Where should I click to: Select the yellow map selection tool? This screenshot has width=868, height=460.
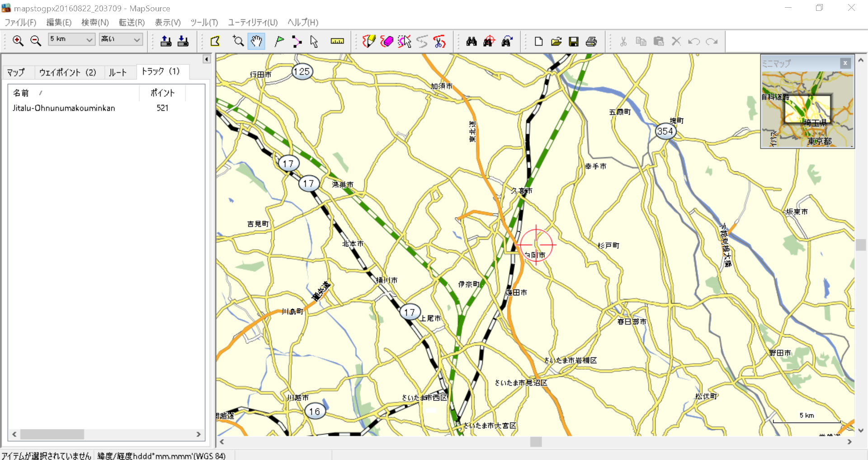pos(215,41)
